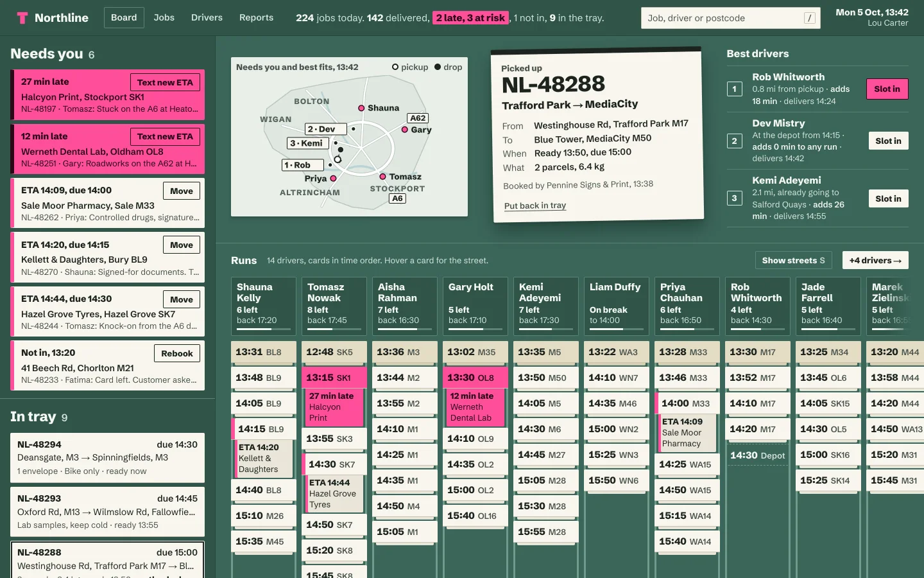Screen dimensions: 924x578
Task: Click the '2 late, 3 at risk' badge
Action: tap(471, 18)
